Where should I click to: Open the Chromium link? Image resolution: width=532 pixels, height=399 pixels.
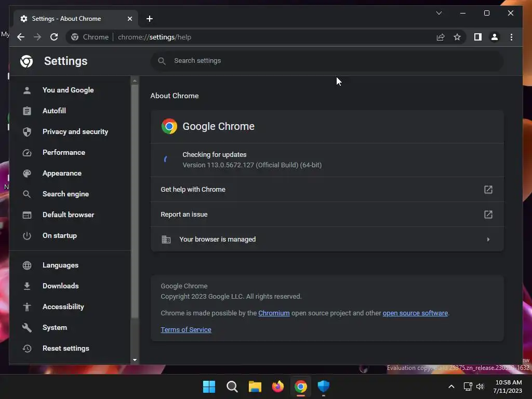274,313
